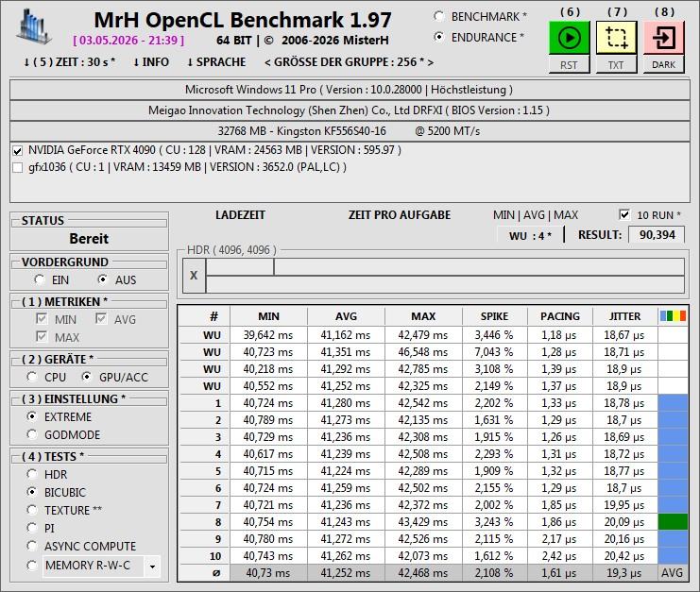Select the ASYNC COMPUTE test

pyautogui.click(x=32, y=546)
